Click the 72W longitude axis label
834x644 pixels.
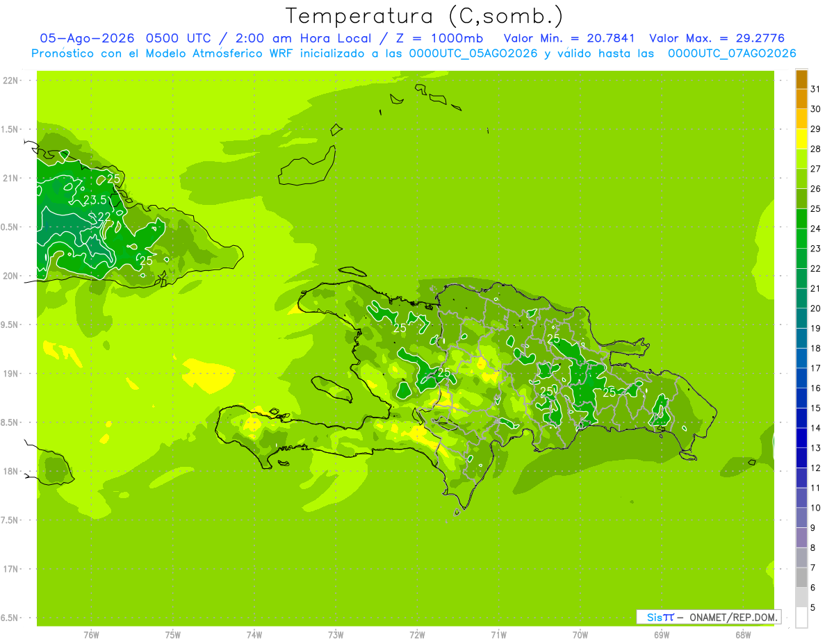417,634
